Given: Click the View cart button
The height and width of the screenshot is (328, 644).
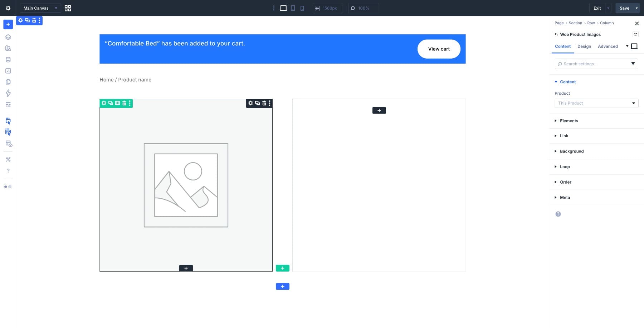Looking at the screenshot, I should pos(439,49).
